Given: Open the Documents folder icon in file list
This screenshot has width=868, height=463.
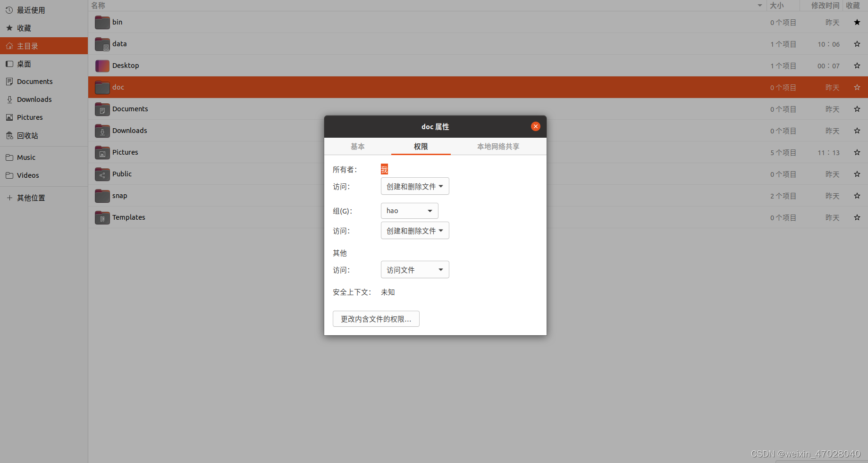Looking at the screenshot, I should [102, 109].
